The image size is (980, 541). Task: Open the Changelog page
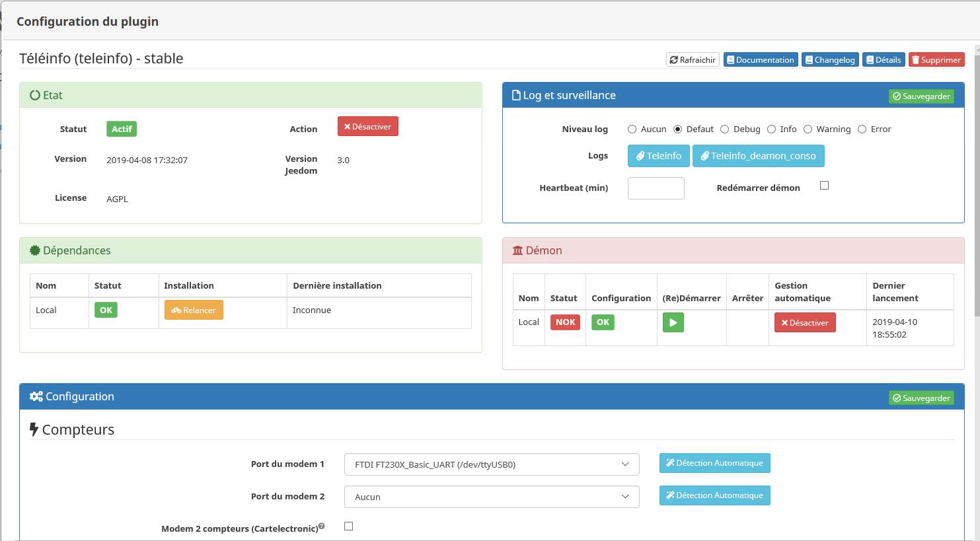[830, 59]
